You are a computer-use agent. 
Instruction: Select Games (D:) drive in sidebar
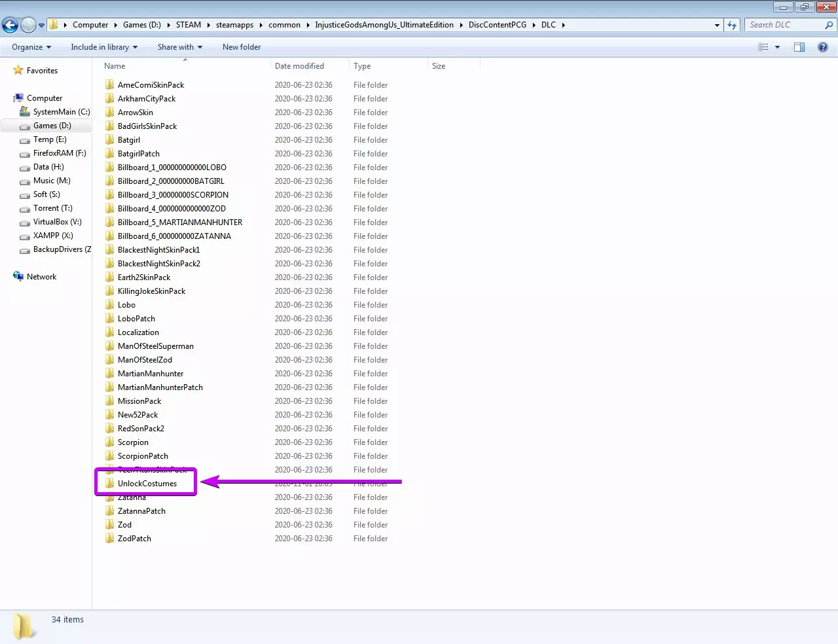coord(52,126)
